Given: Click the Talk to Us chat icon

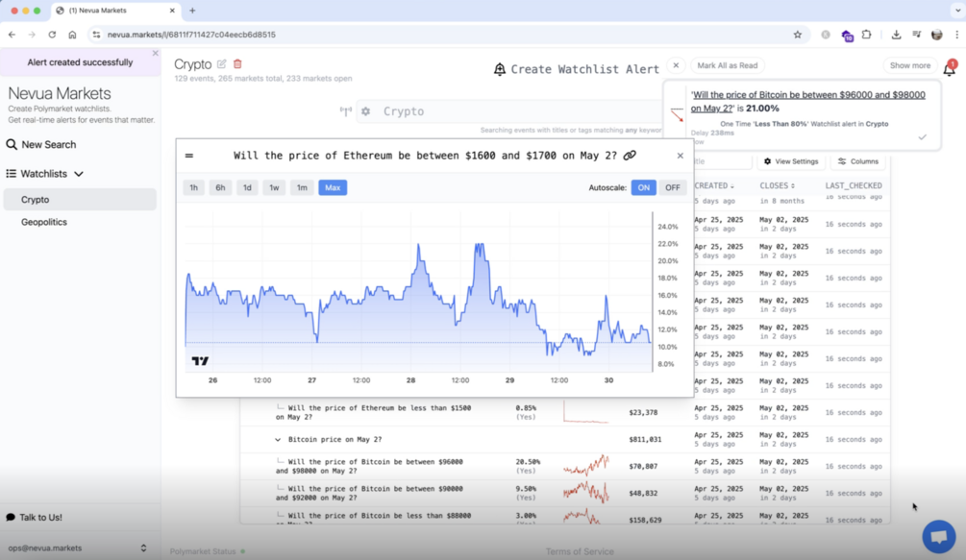Looking at the screenshot, I should (x=11, y=518).
